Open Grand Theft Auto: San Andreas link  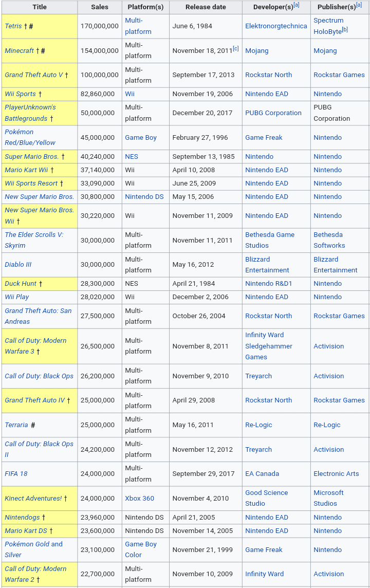click(x=38, y=316)
